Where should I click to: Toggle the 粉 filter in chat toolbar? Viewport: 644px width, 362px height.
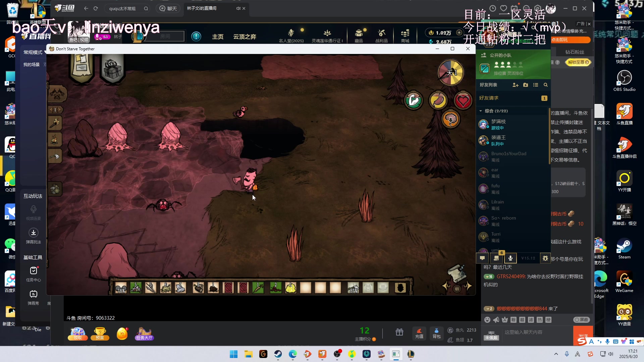(x=514, y=320)
